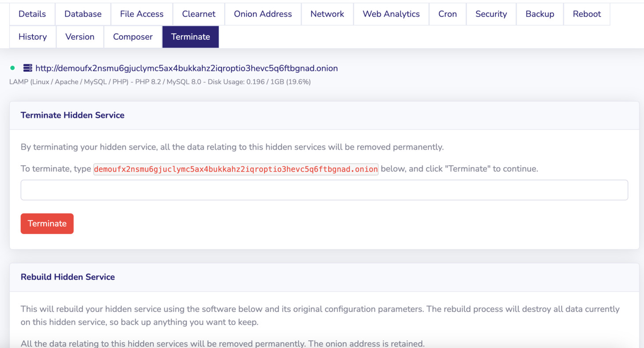Select the Onion Address tab
The height and width of the screenshot is (348, 644).
263,14
